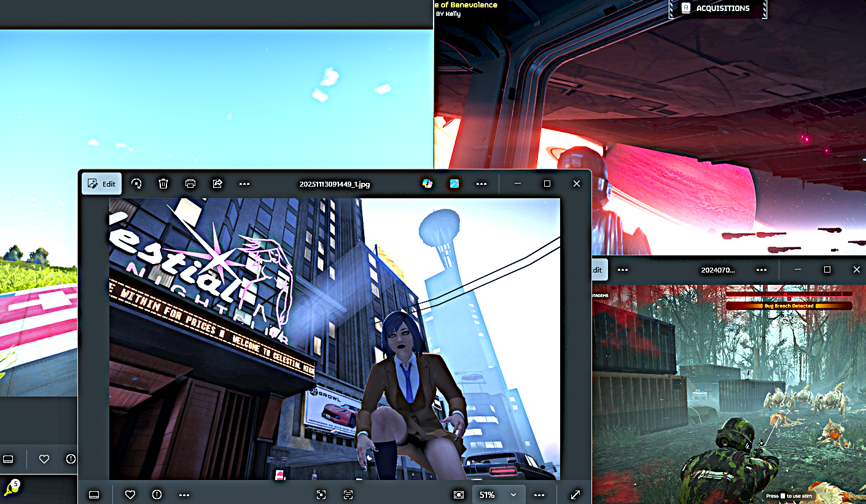
Task: Open Edit mode for 20251113091449_1.jpg
Action: [x=102, y=184]
